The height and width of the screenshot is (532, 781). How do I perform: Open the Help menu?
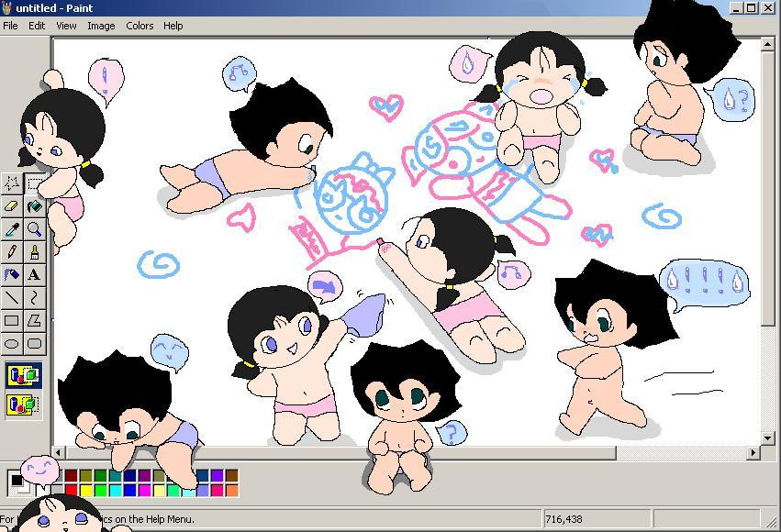tap(173, 26)
